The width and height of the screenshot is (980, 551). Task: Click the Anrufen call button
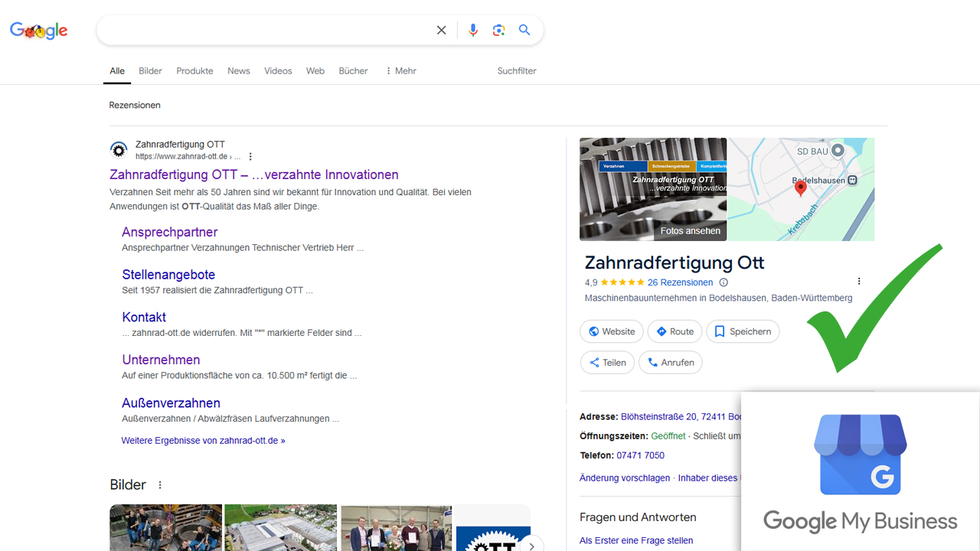tap(671, 363)
